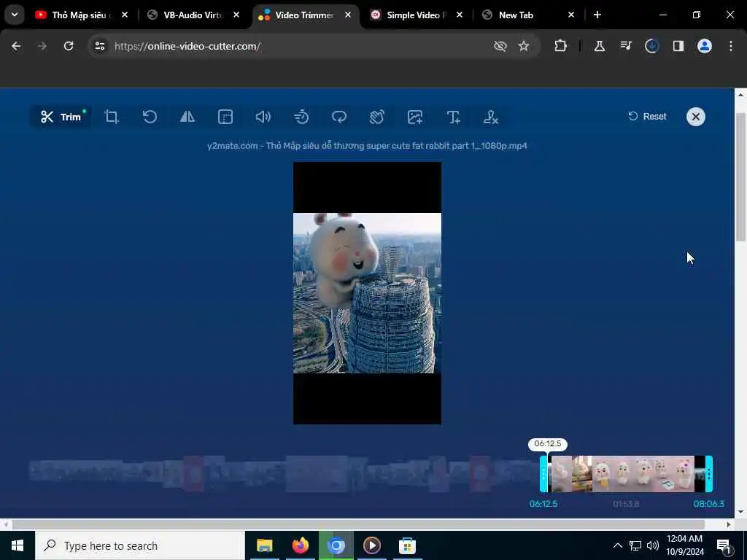Click the Reset button

coord(648,116)
